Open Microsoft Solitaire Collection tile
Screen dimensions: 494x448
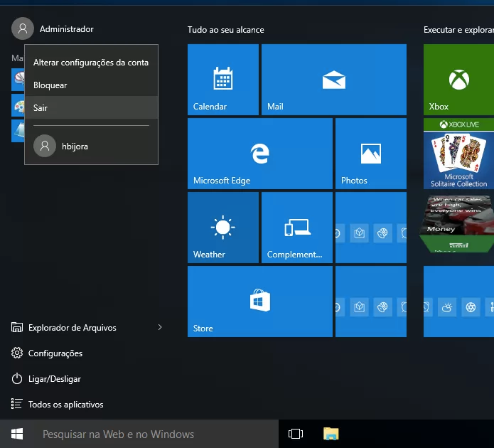[458, 154]
